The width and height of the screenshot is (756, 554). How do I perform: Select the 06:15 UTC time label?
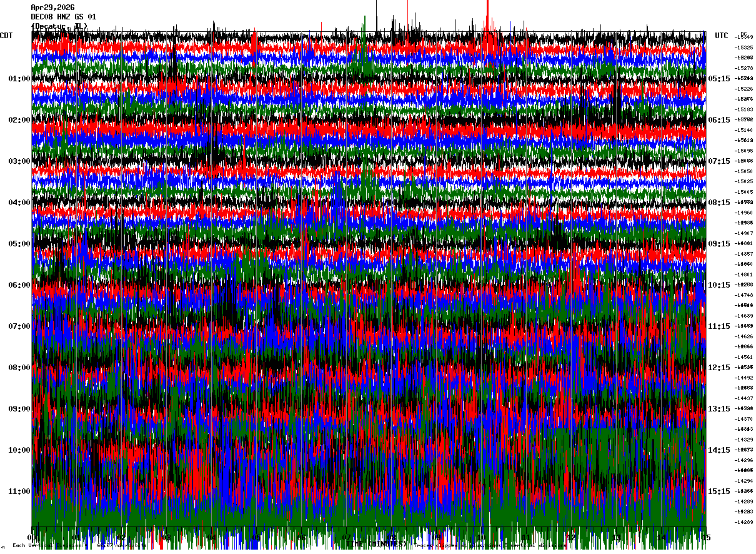tap(719, 120)
